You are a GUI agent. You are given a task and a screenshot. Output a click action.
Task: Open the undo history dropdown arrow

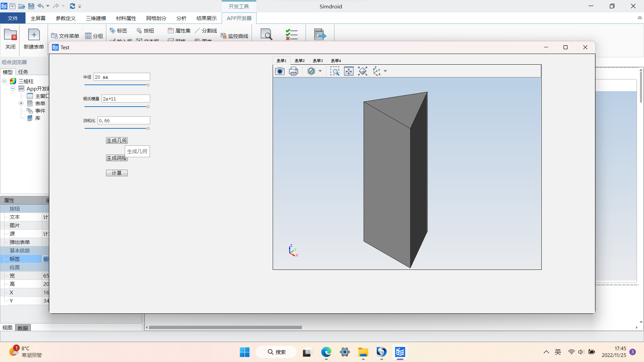pos(48,6)
